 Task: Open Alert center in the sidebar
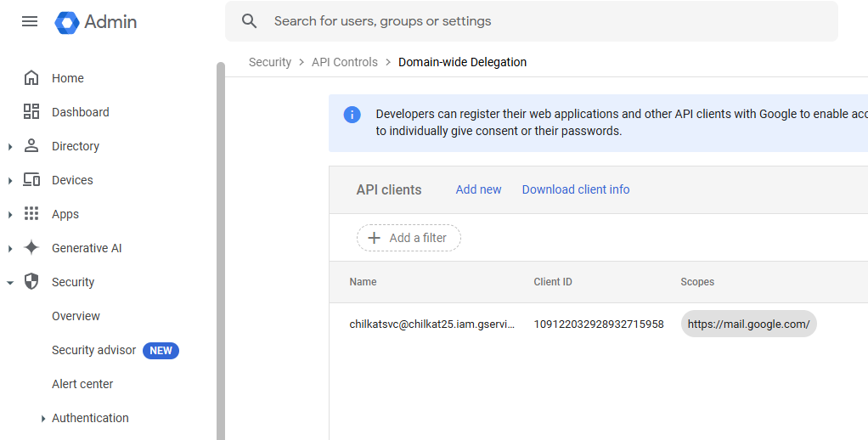click(x=82, y=384)
